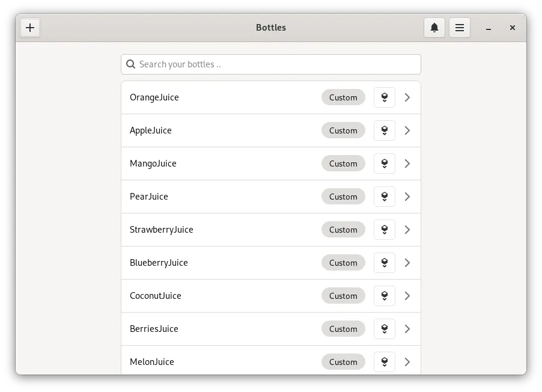Click the run executable icon for StrawberryJuice

(385, 230)
